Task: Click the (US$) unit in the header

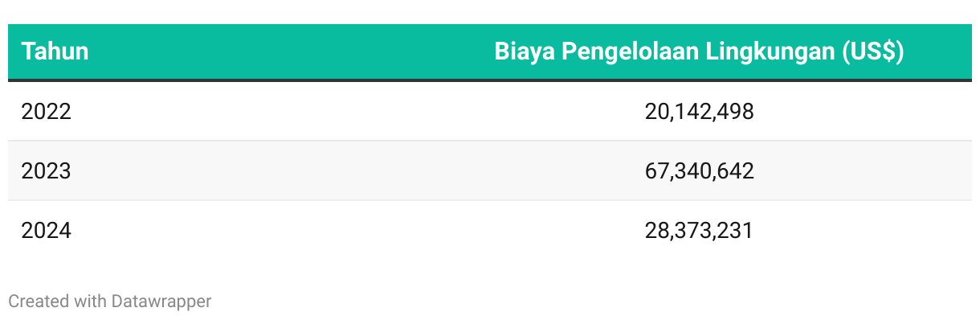Action: tap(872, 51)
